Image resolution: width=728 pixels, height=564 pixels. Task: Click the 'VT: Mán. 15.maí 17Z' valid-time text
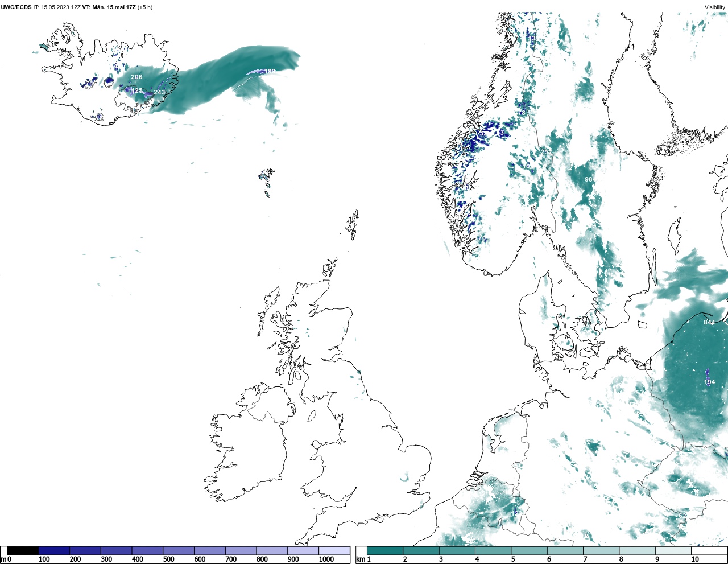[x=109, y=7]
